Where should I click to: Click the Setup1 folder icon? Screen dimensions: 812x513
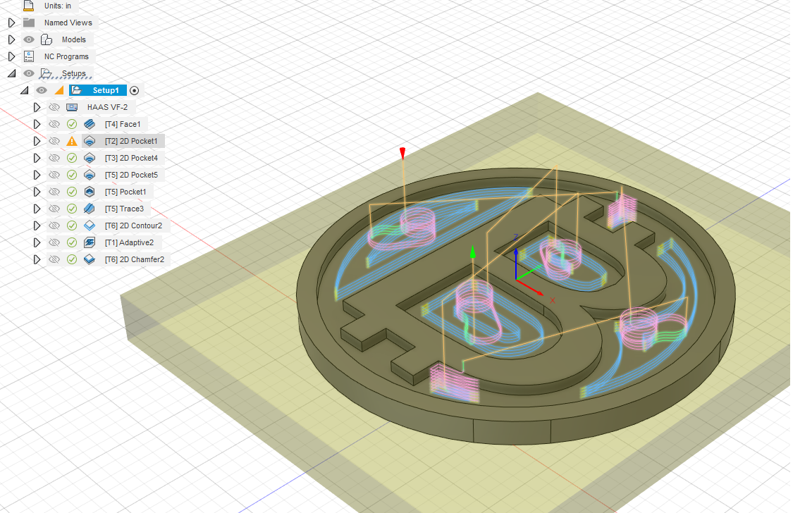click(77, 90)
